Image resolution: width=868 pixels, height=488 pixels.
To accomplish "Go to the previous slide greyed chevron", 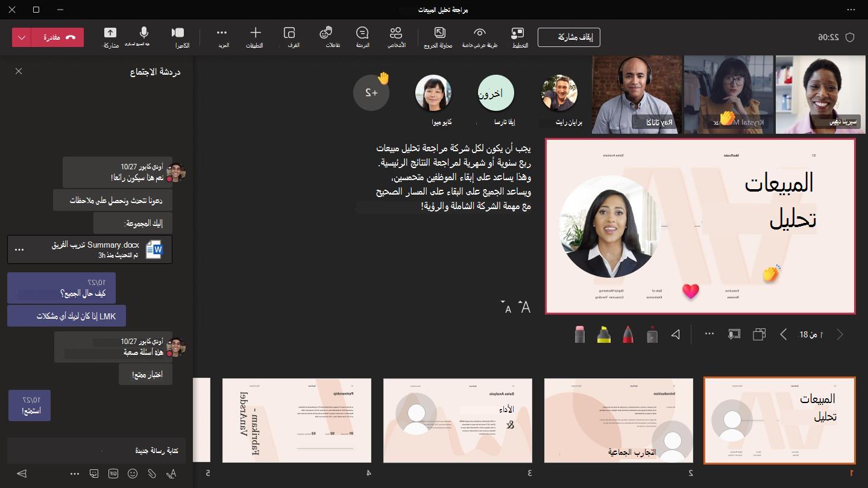I will coord(840,334).
